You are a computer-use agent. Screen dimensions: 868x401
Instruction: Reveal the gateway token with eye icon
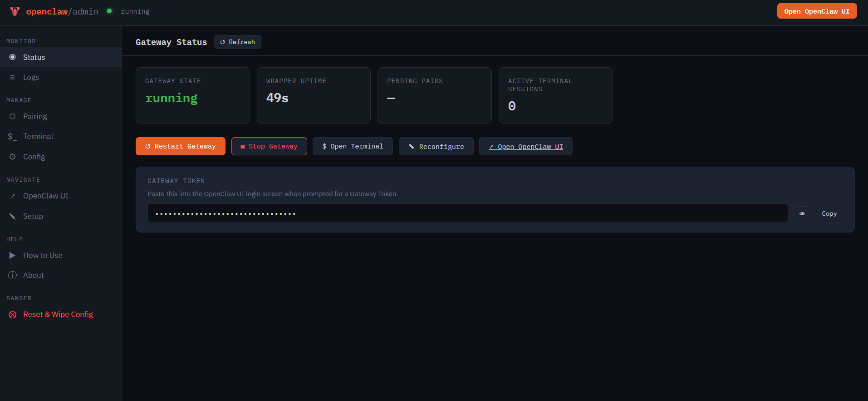pyautogui.click(x=802, y=213)
